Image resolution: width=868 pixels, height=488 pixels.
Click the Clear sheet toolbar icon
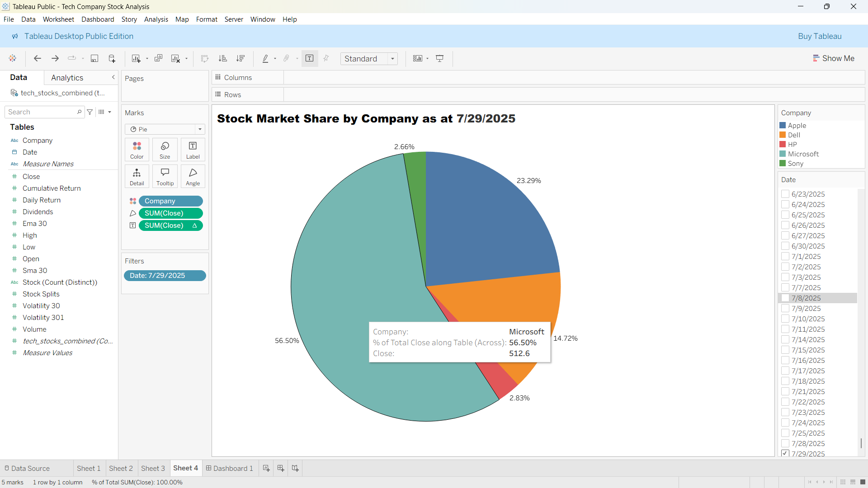(x=175, y=58)
